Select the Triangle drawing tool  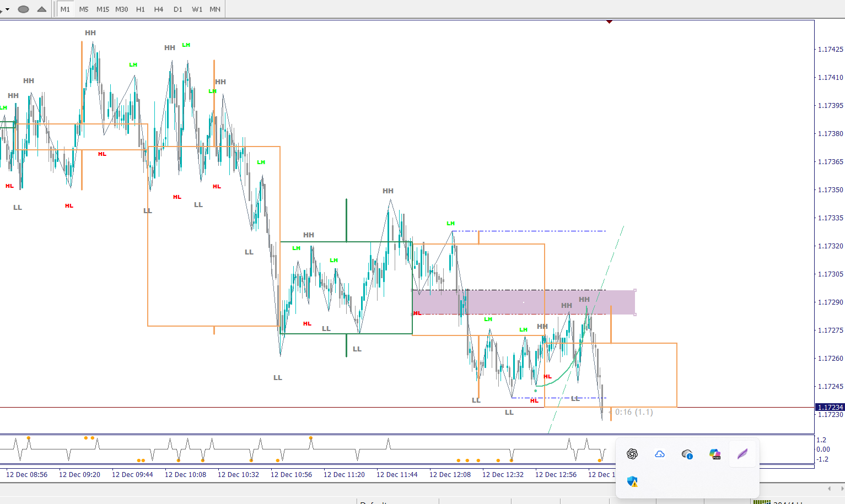point(42,9)
